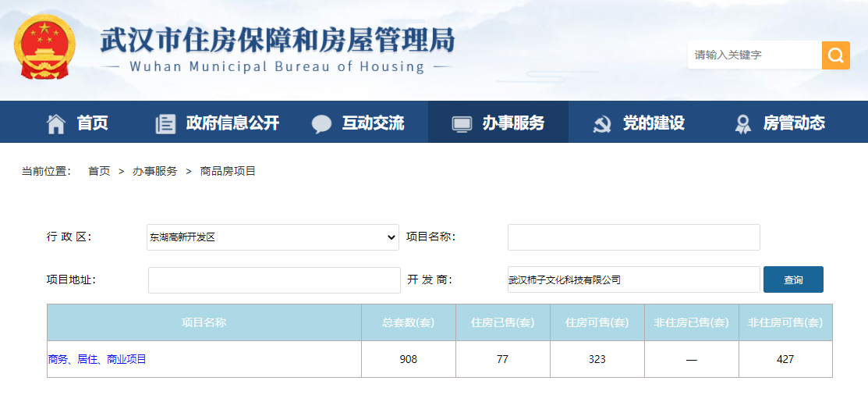The image size is (868, 395).
Task: Click the party emblem icon beside 党的建设
Action: 602,123
